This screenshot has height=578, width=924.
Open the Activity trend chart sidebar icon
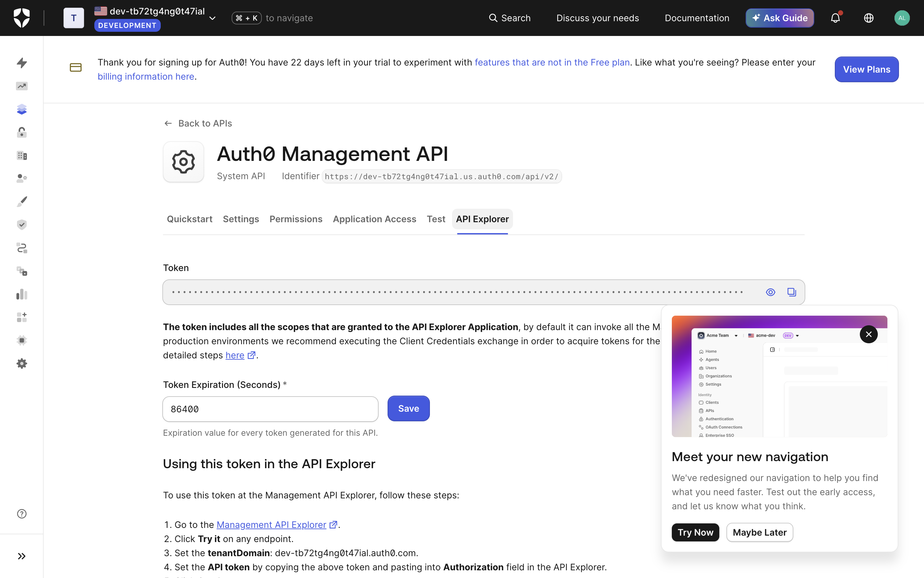click(x=22, y=86)
